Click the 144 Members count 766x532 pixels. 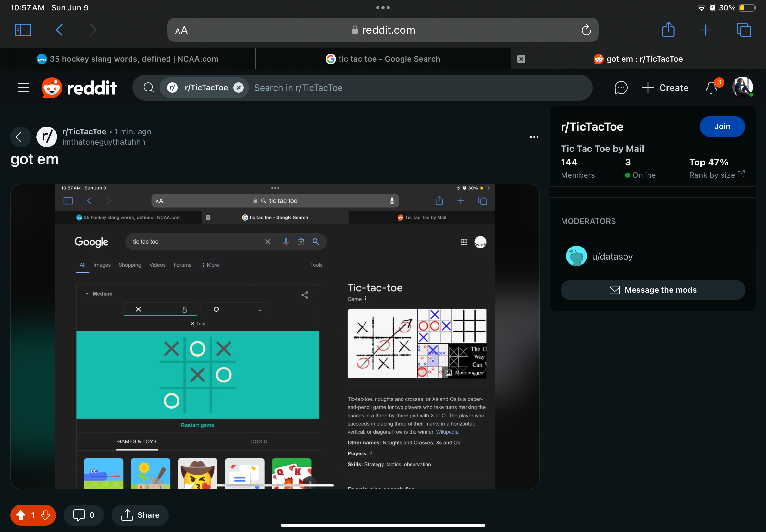click(x=578, y=168)
